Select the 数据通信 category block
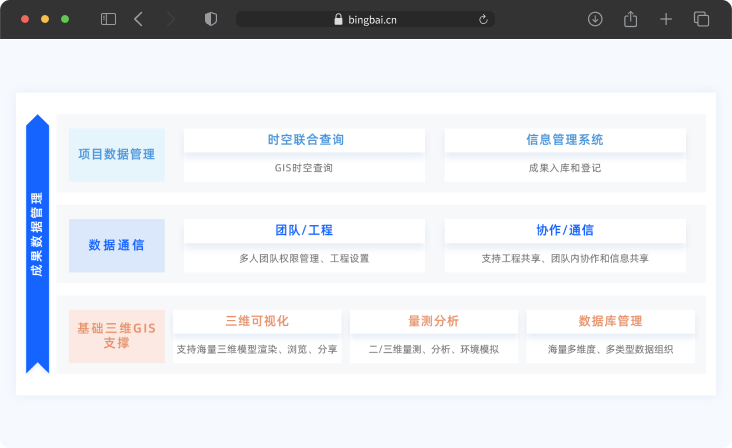The width and height of the screenshot is (732, 448). tap(116, 245)
